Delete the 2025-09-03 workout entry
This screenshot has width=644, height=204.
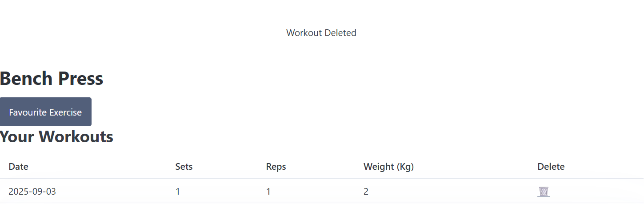click(544, 192)
